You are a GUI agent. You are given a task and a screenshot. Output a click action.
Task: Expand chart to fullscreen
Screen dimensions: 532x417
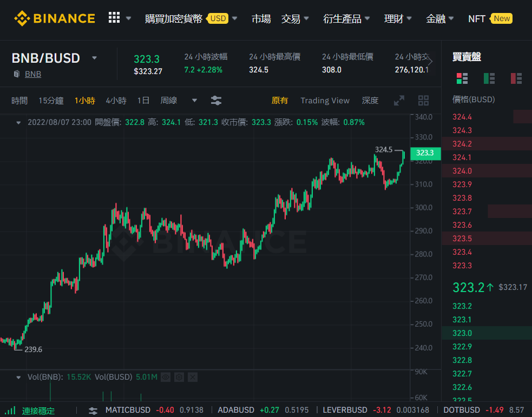[399, 101]
